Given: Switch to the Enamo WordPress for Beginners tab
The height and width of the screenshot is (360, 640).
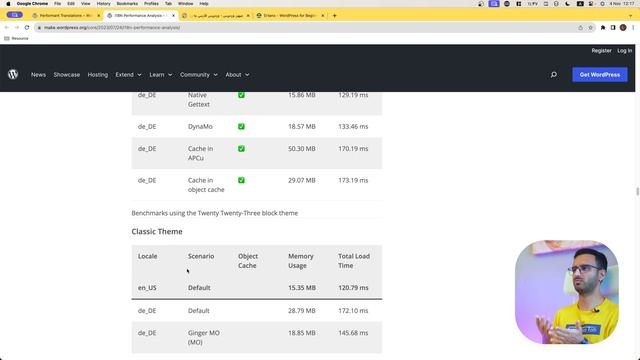Looking at the screenshot, I should point(290,16).
